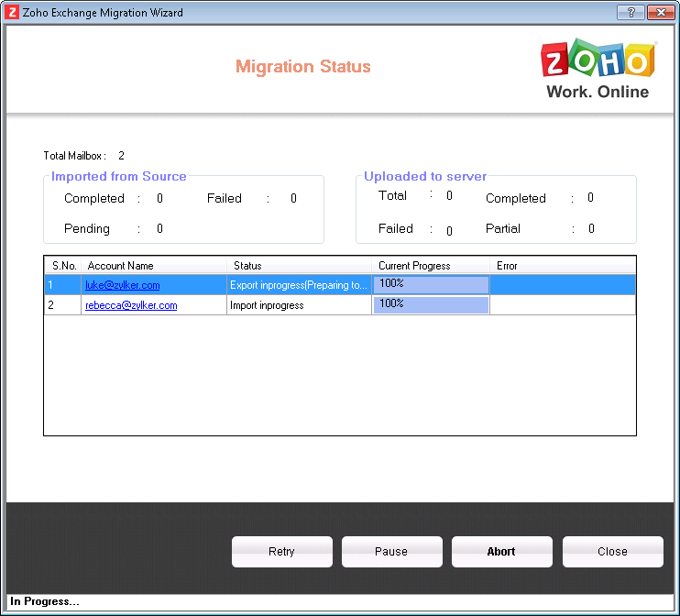Screen dimensions: 680x616
Task: Click the Error column header
Action: point(507,266)
